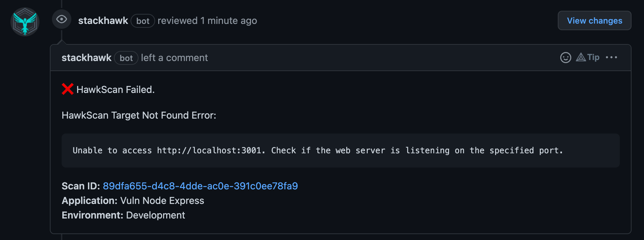This screenshot has width=644, height=240.
Task: Click the red X icon next to HawkScan Failed
Action: point(68,89)
